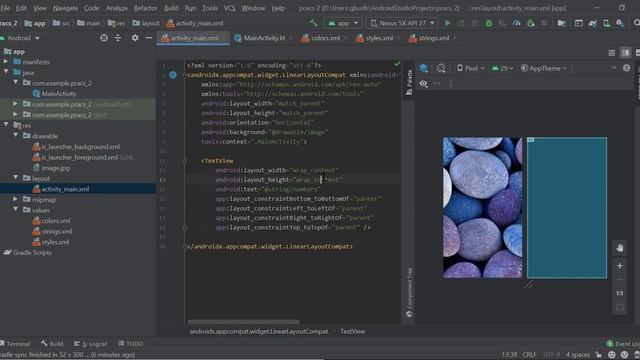This screenshot has width=640, height=360.
Task: Click TextView in the bottom breadcrumb
Action: tap(353, 331)
